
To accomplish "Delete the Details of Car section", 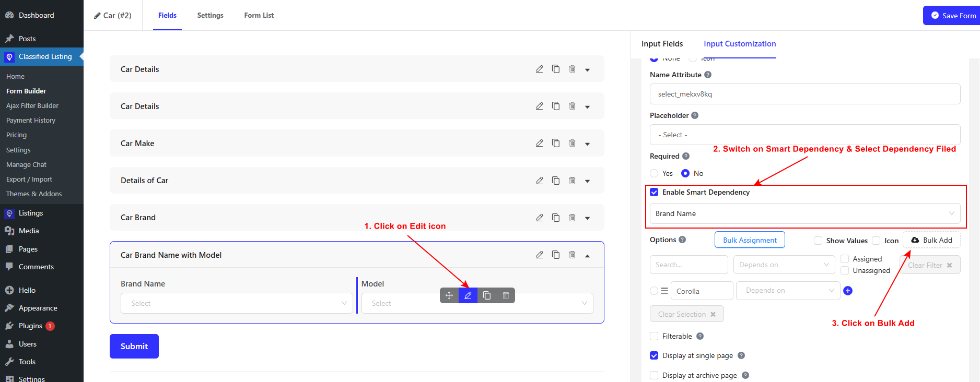I will point(572,181).
